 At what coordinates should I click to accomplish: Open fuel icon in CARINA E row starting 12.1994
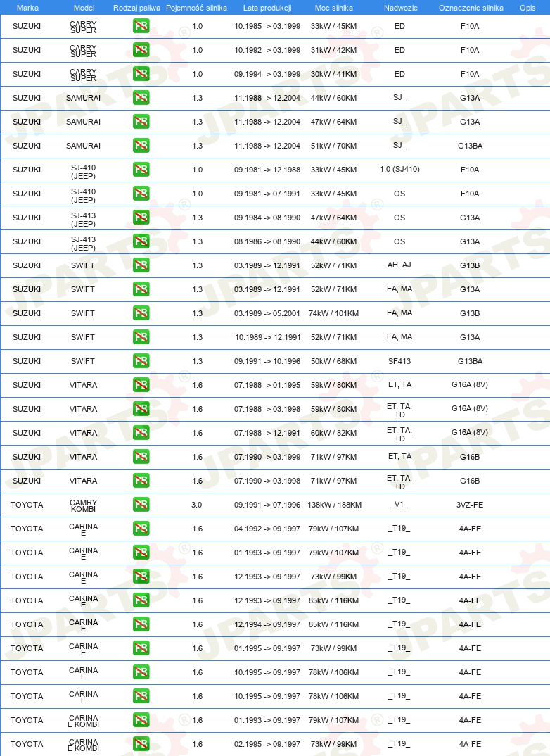pos(141,624)
